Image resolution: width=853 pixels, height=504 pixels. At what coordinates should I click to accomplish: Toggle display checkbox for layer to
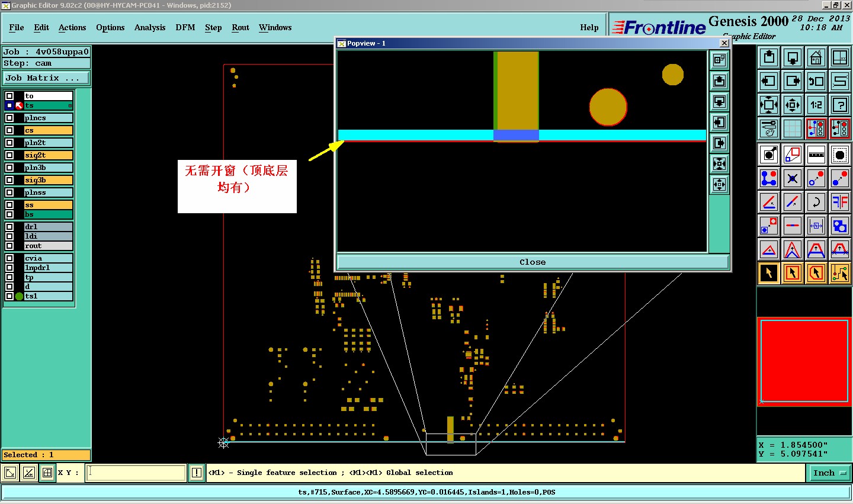click(9, 96)
